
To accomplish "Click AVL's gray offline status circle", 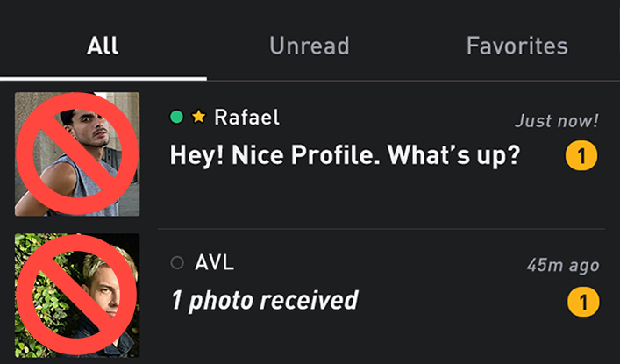I will coord(177,262).
